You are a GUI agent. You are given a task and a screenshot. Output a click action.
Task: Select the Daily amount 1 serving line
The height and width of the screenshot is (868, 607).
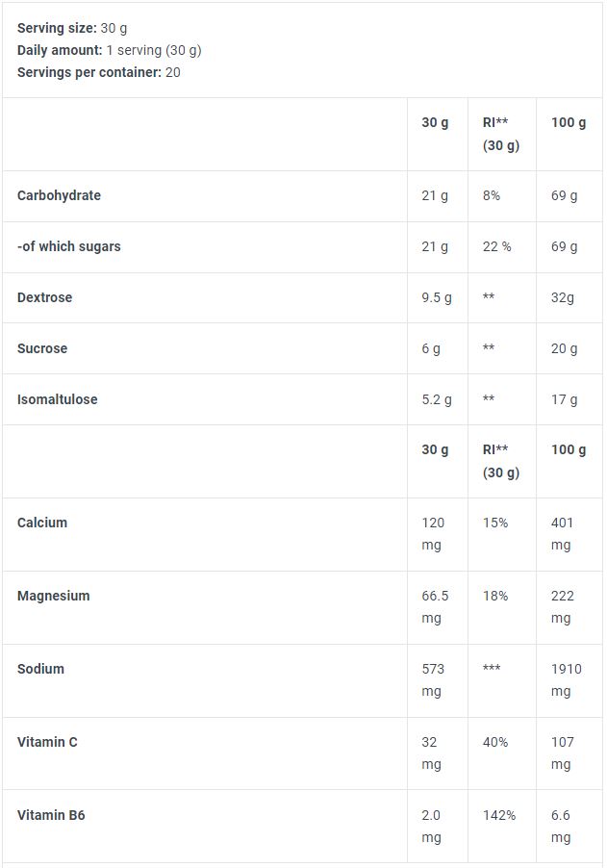point(109,50)
